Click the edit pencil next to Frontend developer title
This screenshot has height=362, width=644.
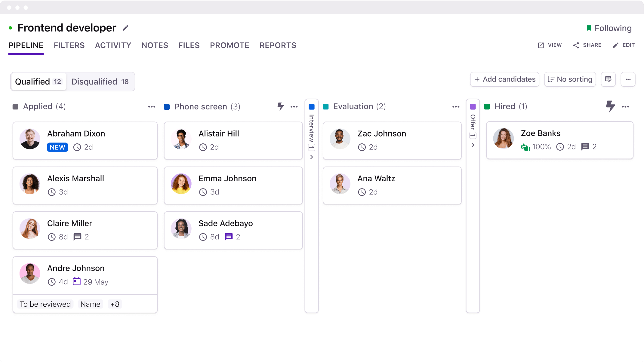coord(125,28)
